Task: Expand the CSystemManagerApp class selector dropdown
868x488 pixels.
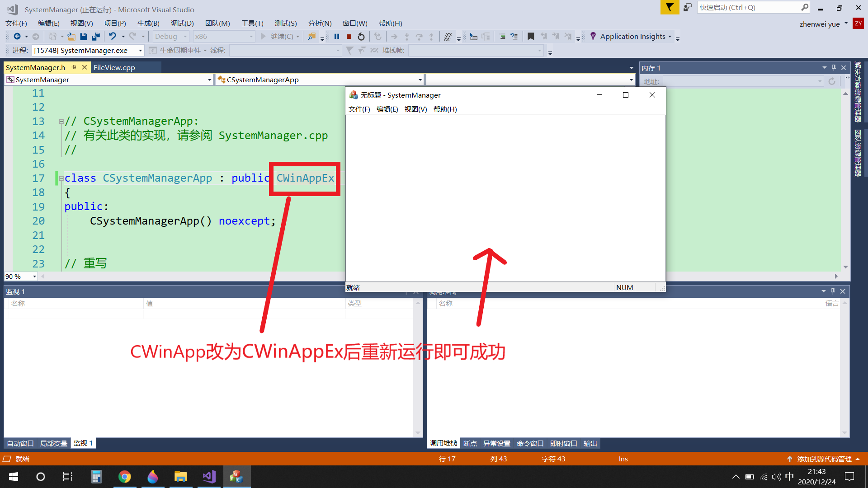Action: coord(420,80)
